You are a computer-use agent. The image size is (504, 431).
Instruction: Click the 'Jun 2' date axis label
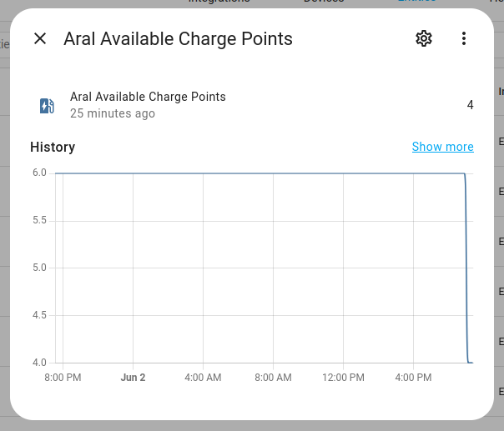pos(133,378)
